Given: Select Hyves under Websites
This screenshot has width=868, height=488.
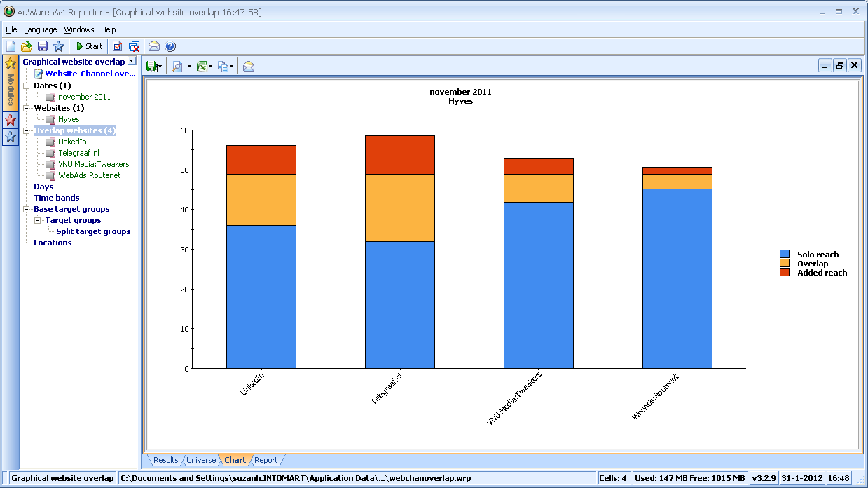Looking at the screenshot, I should (69, 119).
